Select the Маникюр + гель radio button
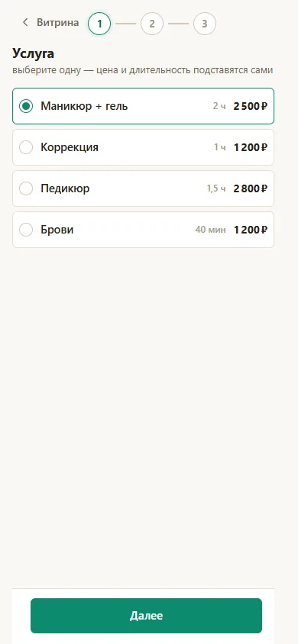The image size is (298, 644). tap(26, 106)
